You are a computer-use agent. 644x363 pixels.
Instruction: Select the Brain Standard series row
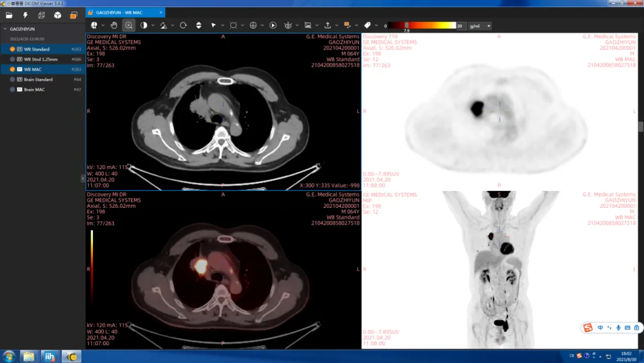point(43,79)
